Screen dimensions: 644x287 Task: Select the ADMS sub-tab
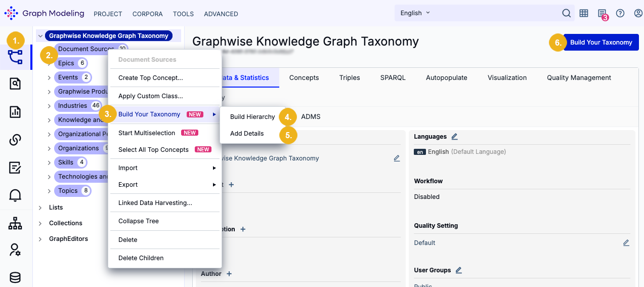[311, 117]
